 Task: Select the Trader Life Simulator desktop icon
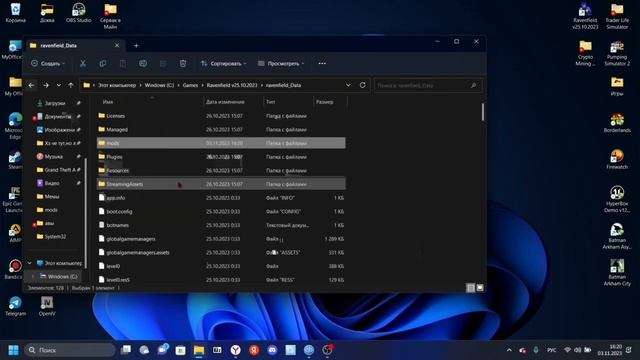tap(617, 16)
